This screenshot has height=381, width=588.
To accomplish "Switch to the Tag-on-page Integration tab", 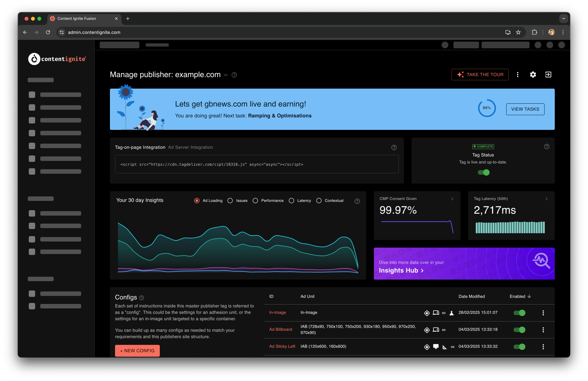I will pos(140,147).
